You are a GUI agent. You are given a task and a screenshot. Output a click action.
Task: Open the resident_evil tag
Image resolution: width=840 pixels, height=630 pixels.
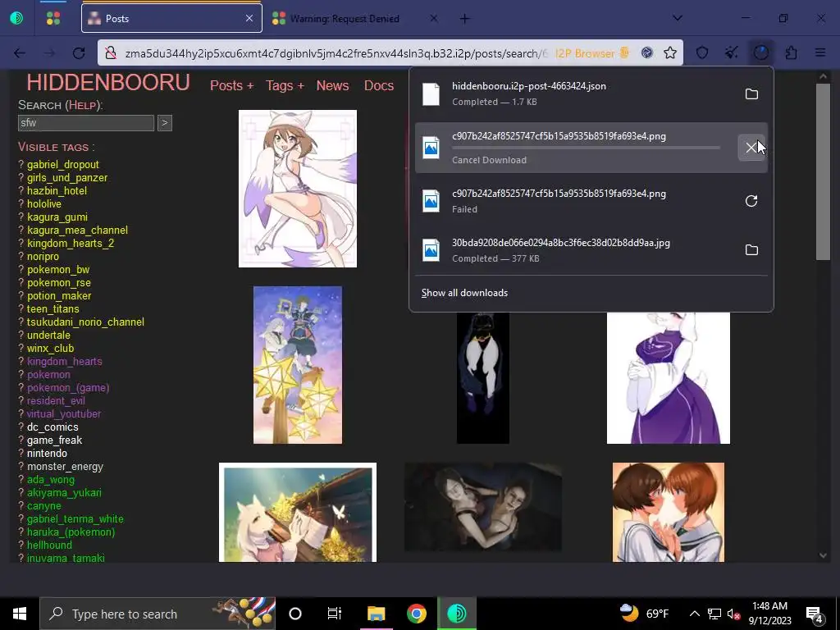coord(56,400)
